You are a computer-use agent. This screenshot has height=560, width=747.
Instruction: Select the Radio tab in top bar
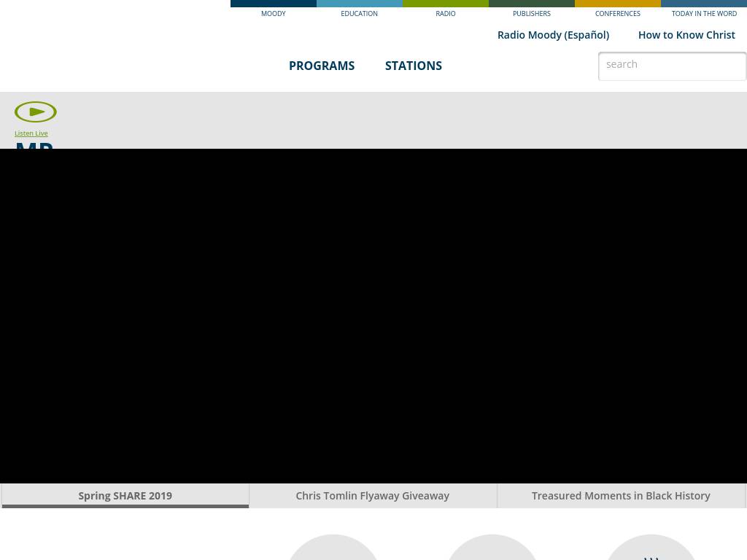point(445,10)
